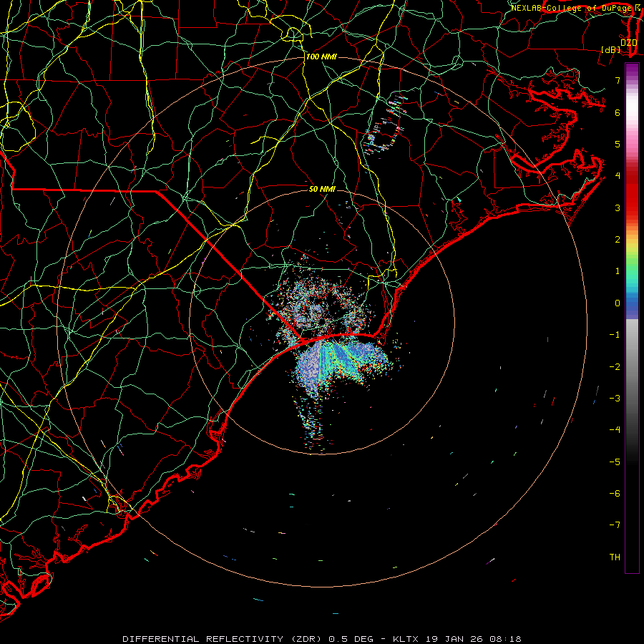Screen dimensions: 644x644
Task: Click the "-7" value on the dB scale
Action: point(615,525)
